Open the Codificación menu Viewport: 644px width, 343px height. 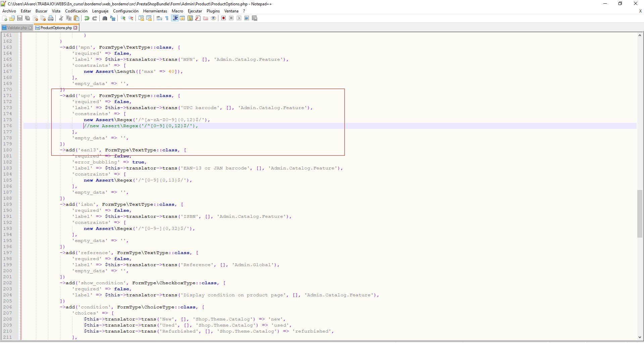[x=76, y=11]
